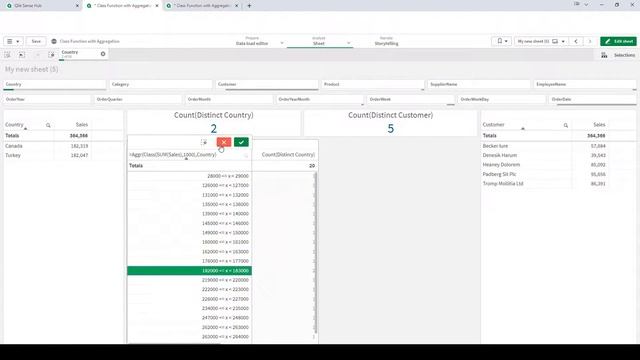Select the 263000 <= x < 264000 row

pyautogui.click(x=189, y=337)
